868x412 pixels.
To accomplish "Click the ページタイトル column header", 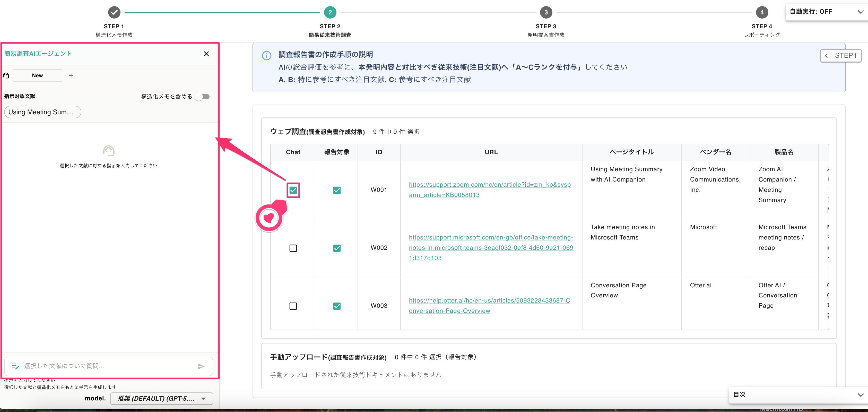I will 631,152.
